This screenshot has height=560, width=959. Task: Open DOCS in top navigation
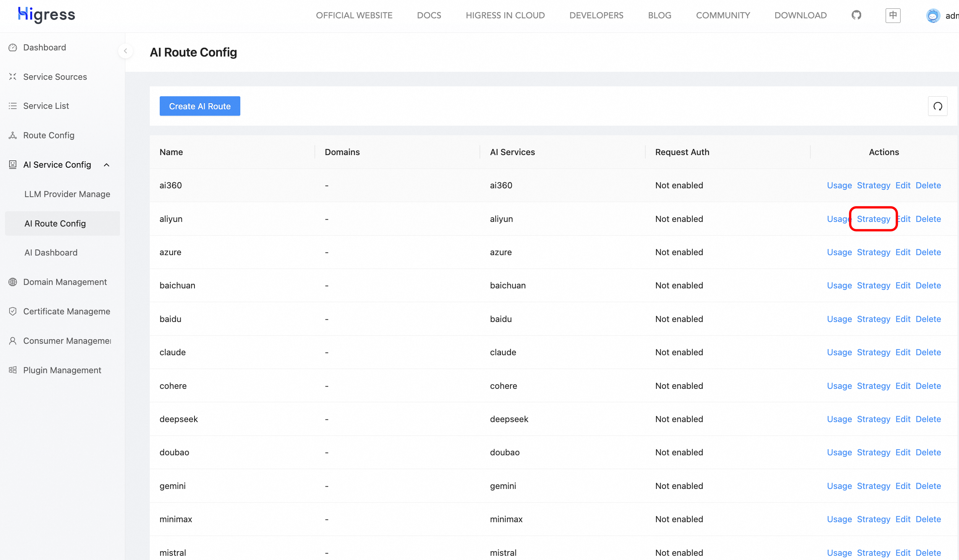429,15
